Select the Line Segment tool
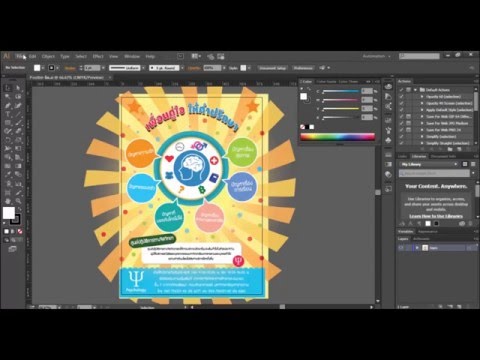480x360 pixels. [x=18, y=114]
